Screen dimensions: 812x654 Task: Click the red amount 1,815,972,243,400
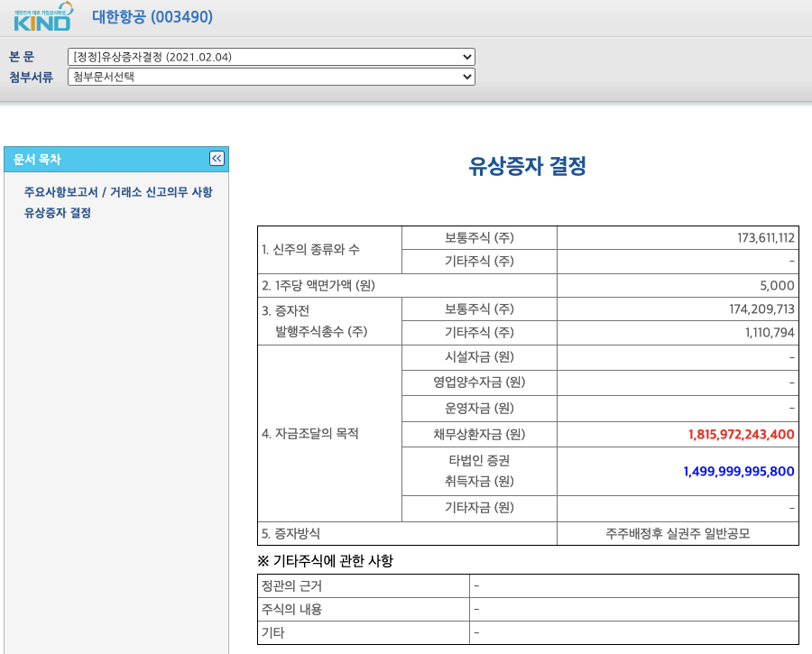[x=741, y=435]
